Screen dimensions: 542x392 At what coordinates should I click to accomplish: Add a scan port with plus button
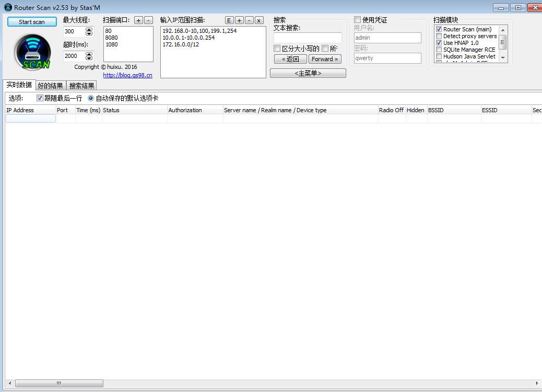138,20
